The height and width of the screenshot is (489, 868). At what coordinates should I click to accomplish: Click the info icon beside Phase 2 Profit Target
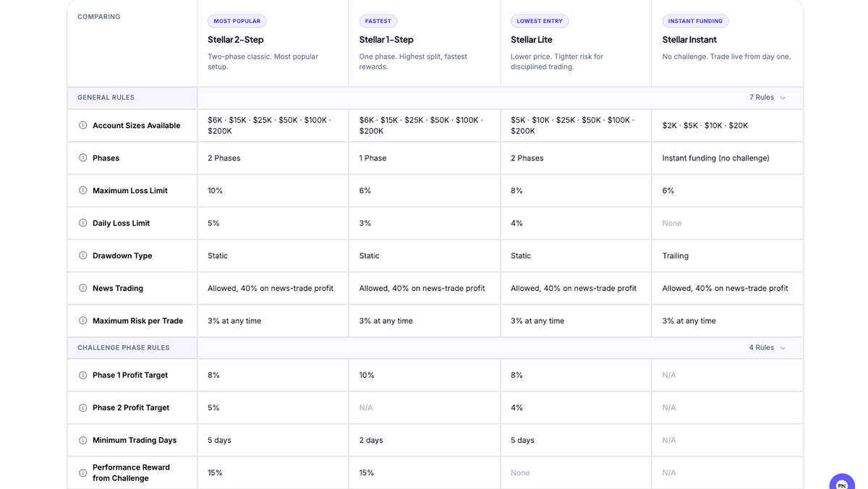click(82, 407)
